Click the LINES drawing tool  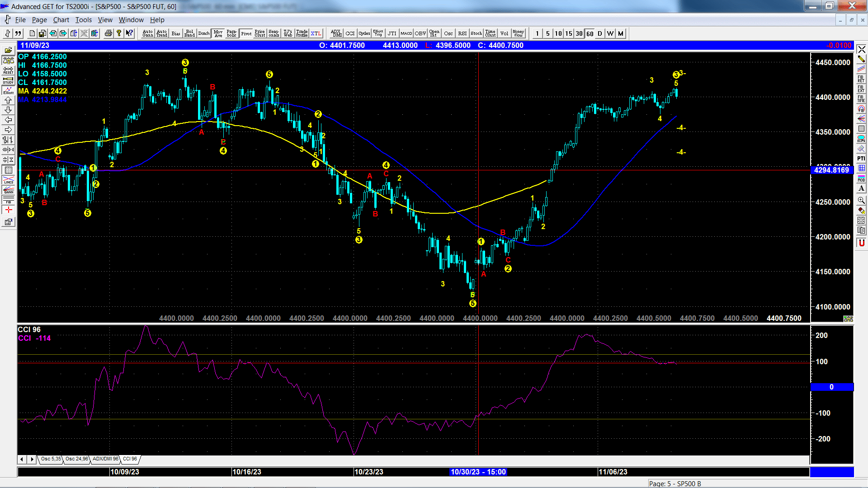pos(8,179)
